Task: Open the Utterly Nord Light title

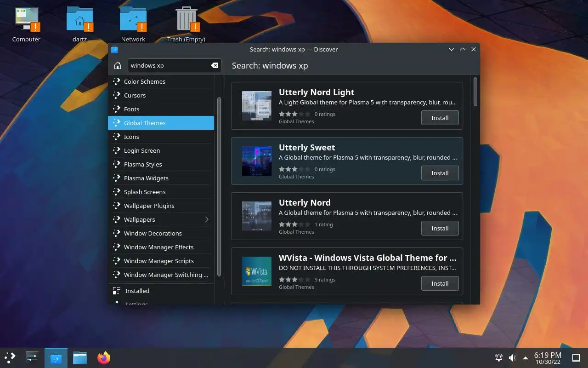Action: click(317, 92)
